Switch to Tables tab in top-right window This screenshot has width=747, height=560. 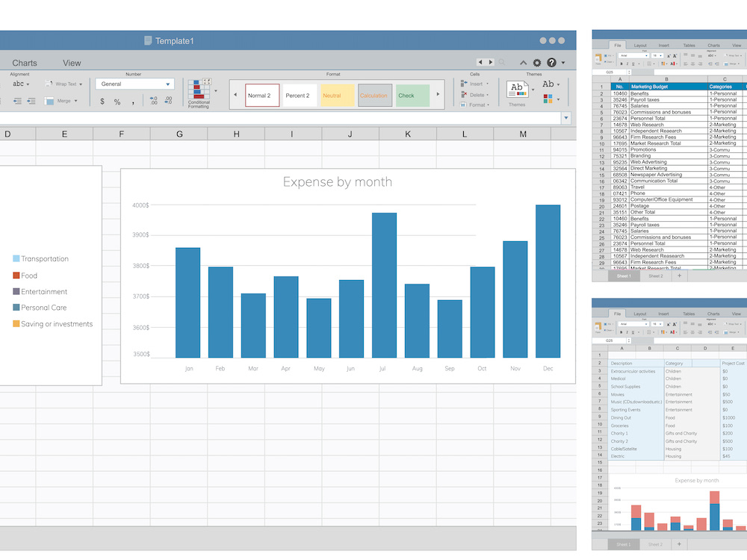pos(689,46)
